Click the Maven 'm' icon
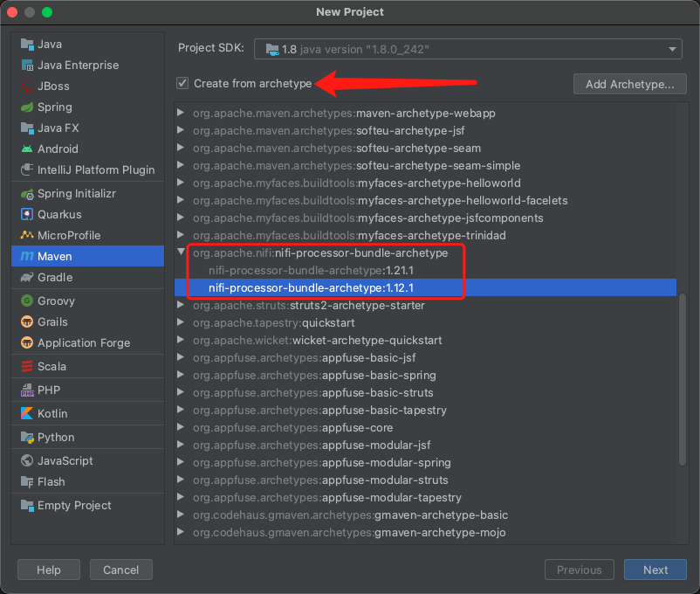The height and width of the screenshot is (594, 700). coord(27,256)
